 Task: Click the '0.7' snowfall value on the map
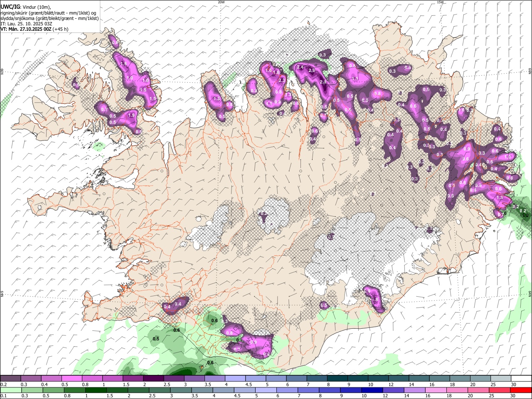tap(104, 109)
